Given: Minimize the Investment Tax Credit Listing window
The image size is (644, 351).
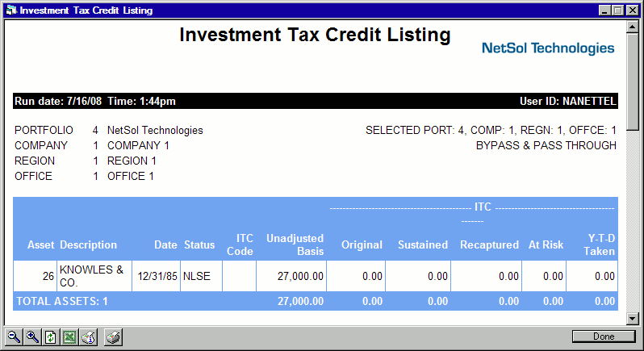Looking at the screenshot, I should (x=604, y=10).
